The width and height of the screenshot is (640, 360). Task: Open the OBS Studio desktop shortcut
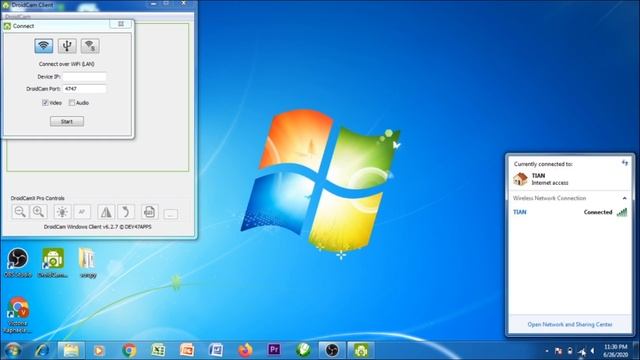tap(18, 263)
